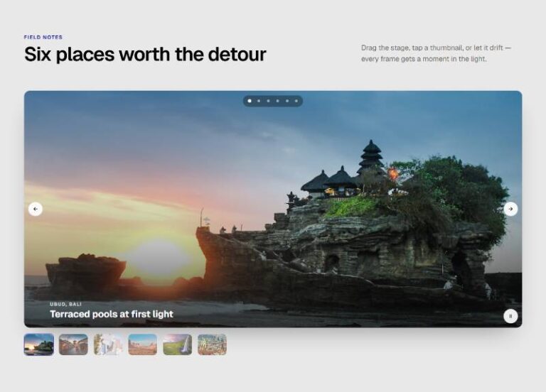Click the 'Drag the stage' description text

pos(436,53)
